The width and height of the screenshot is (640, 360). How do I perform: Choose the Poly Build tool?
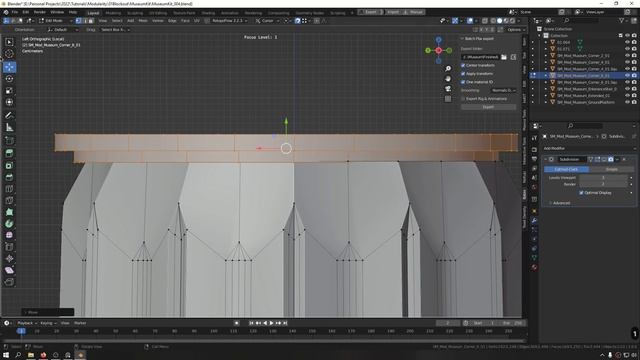[x=9, y=212]
